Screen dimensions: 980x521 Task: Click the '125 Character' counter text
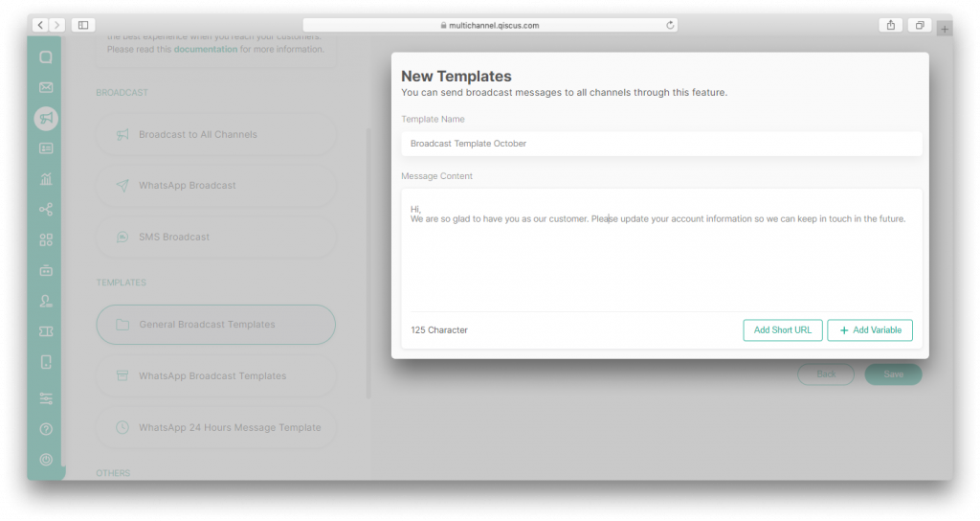pyautogui.click(x=438, y=330)
